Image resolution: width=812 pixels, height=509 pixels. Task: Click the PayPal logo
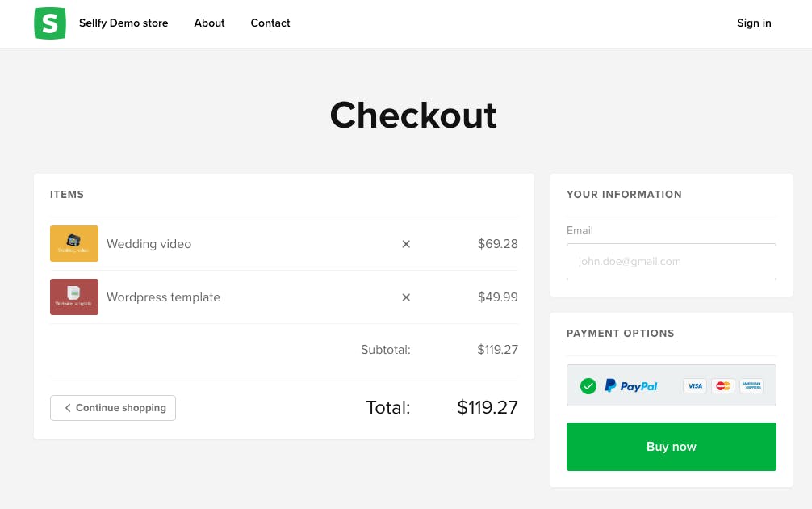tap(631, 385)
